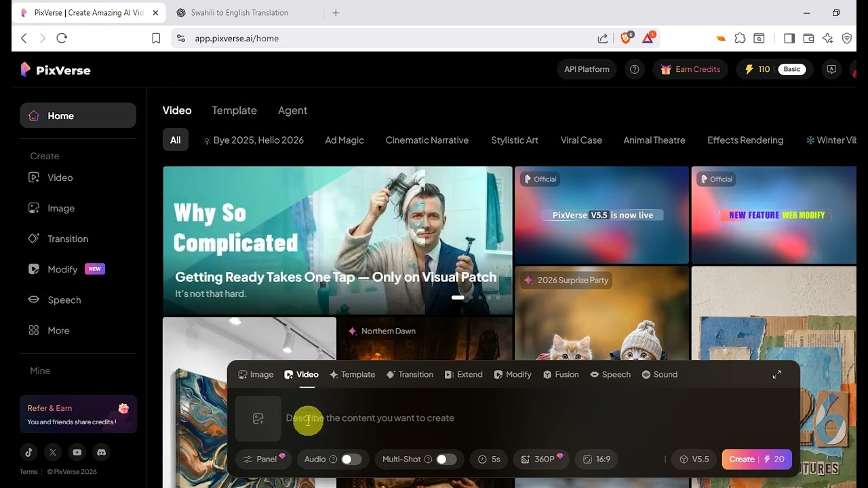Open the 360P resolution selector
The width and height of the screenshot is (868, 488).
(542, 460)
